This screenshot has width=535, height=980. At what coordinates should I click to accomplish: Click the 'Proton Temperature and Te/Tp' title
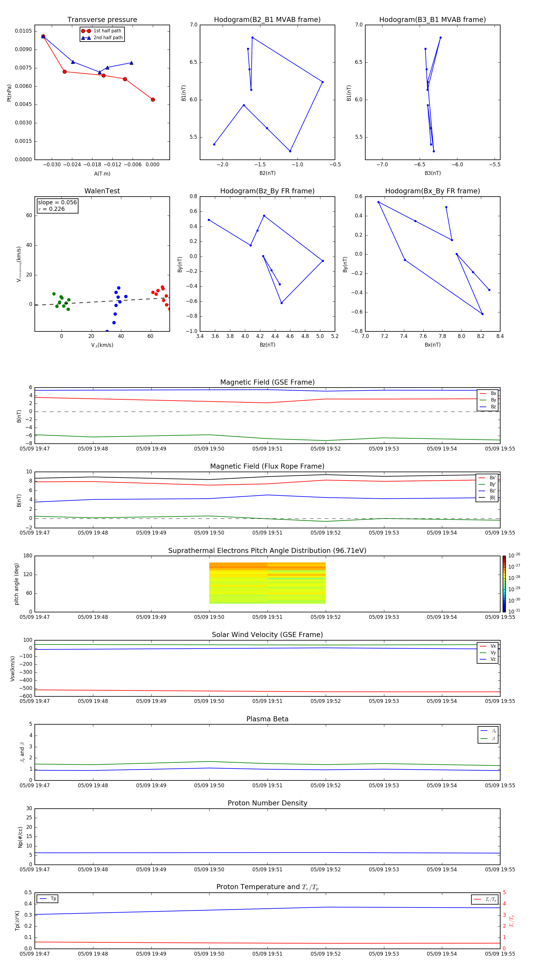[x=267, y=887]
